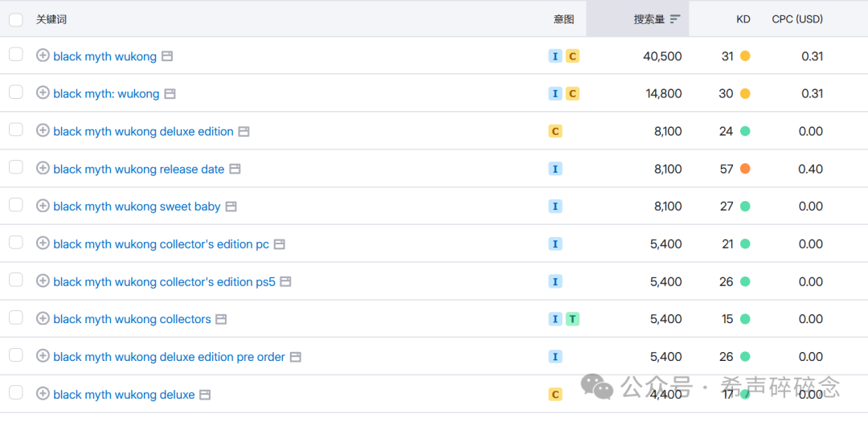
Task: Tick checkbox for 'black myth wukong deluxe edition'
Action: (16, 129)
